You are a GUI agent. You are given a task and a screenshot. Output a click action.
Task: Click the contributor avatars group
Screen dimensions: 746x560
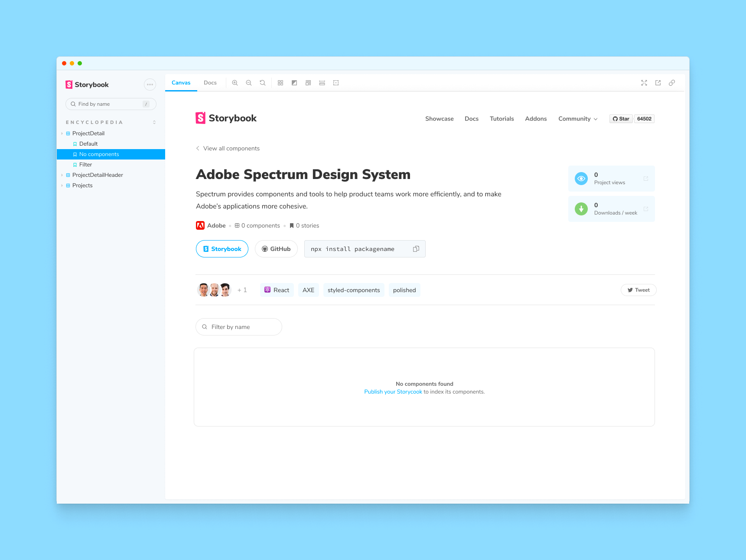click(215, 290)
